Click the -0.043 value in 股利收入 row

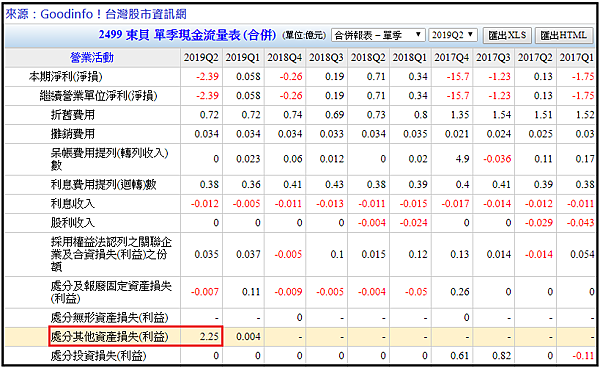tap(580, 223)
